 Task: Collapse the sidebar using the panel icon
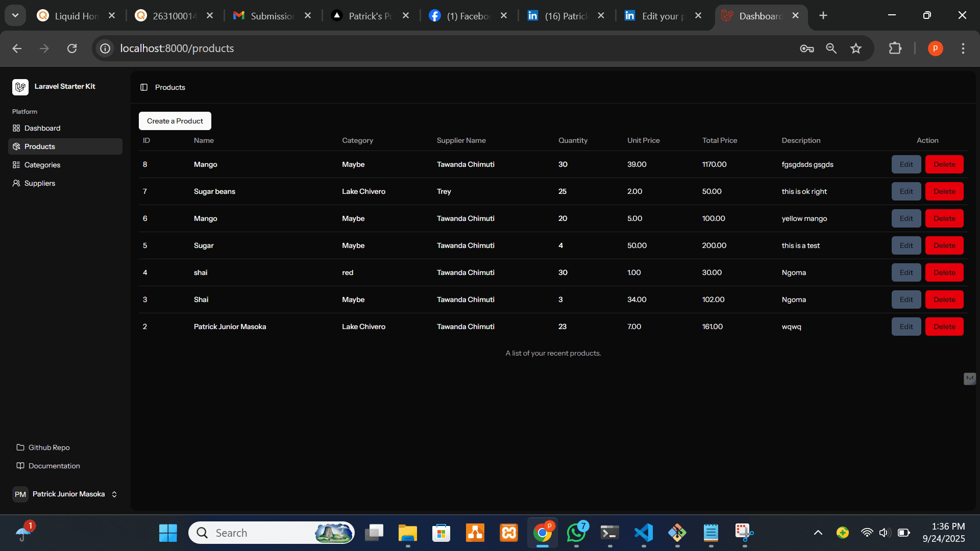click(x=144, y=87)
